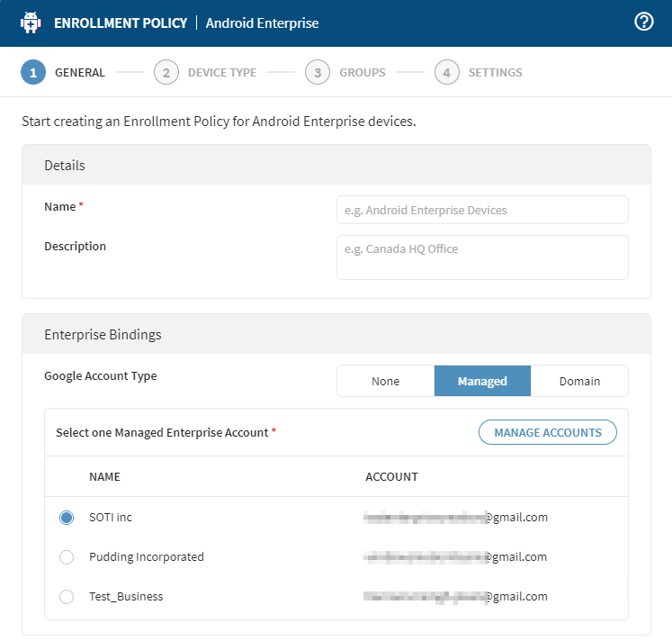
Task: Open the Manage Accounts button
Action: [547, 432]
